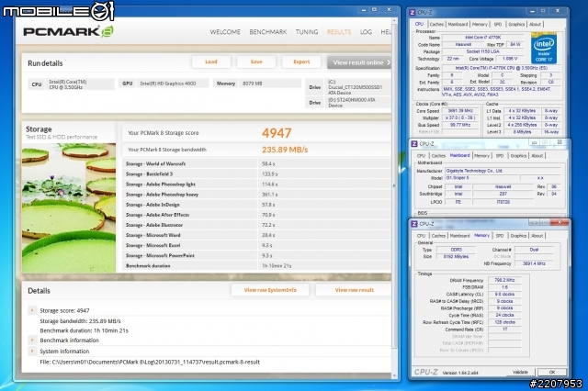Click the Storage score value 4947
588x391 pixels.
[x=277, y=133]
